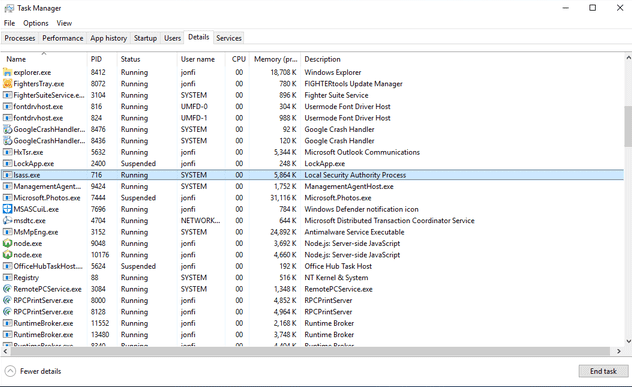Click the 'Office Hub Task Host' description
This screenshot has width=632, height=387.
coord(338,266)
